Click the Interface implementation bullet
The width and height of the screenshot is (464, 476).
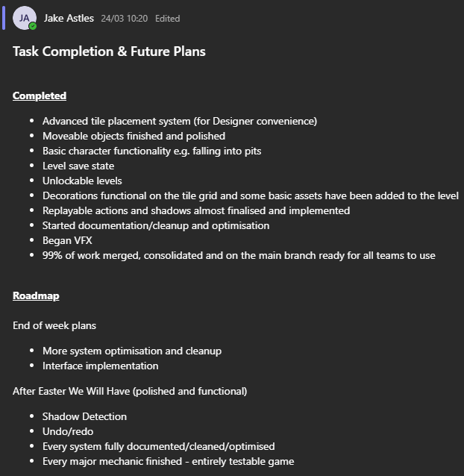(x=101, y=366)
